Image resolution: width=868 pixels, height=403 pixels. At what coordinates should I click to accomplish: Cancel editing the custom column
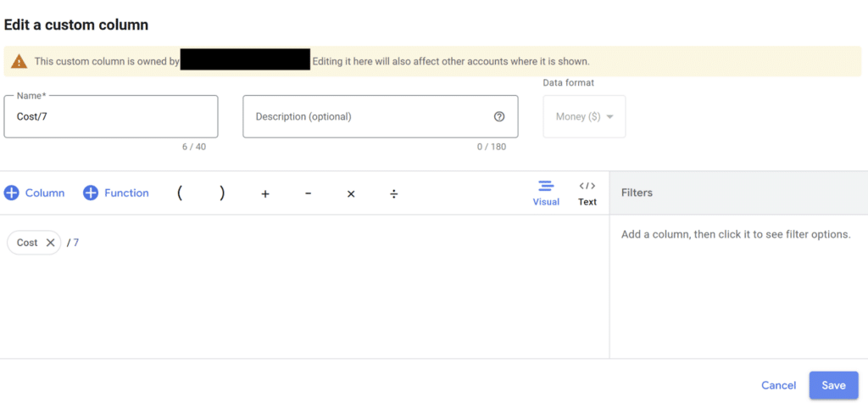778,385
